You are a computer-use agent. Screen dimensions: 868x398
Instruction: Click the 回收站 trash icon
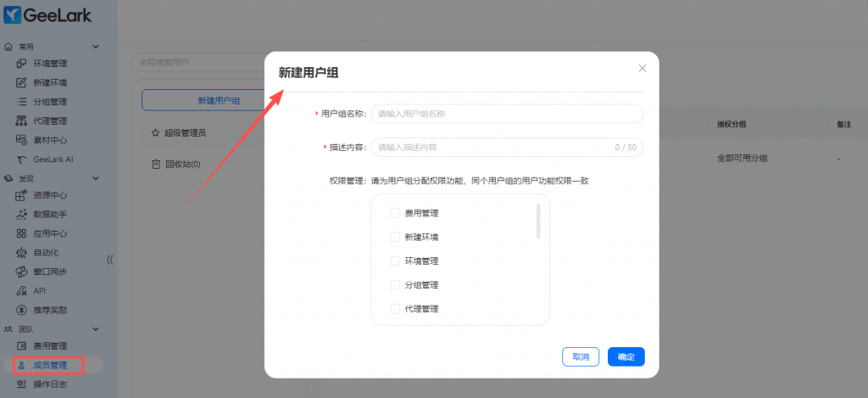[x=155, y=164]
